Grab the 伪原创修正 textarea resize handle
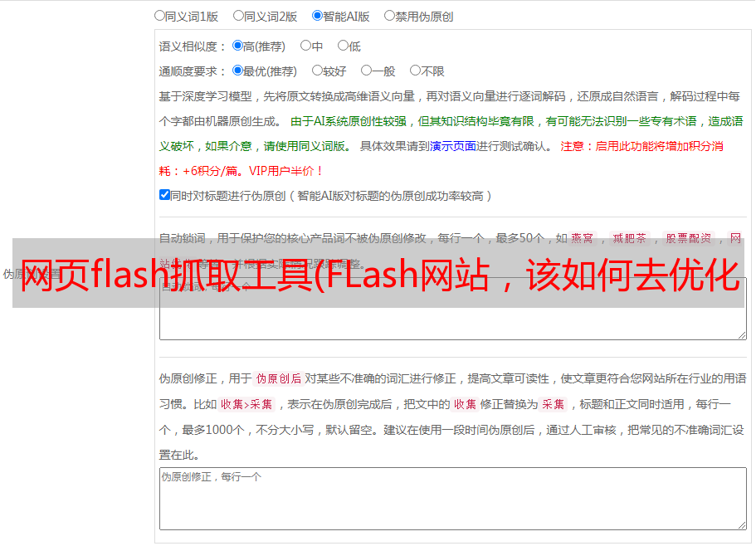This screenshot has height=546, width=756. pyautogui.click(x=742, y=525)
